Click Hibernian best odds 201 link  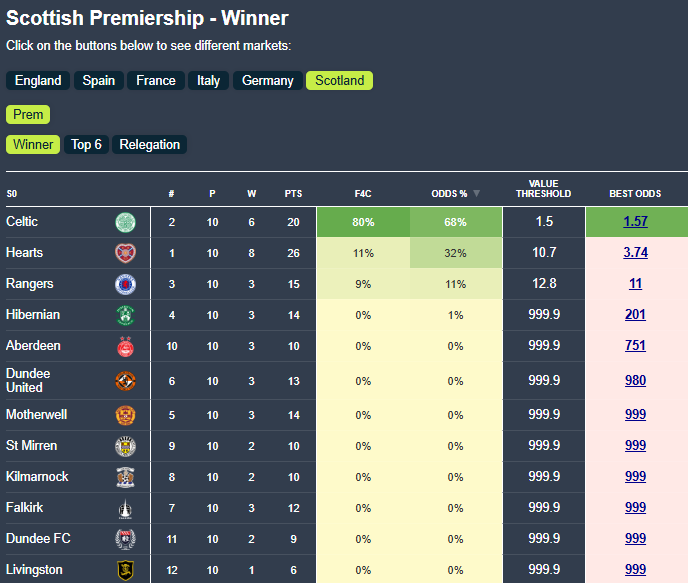pos(635,315)
